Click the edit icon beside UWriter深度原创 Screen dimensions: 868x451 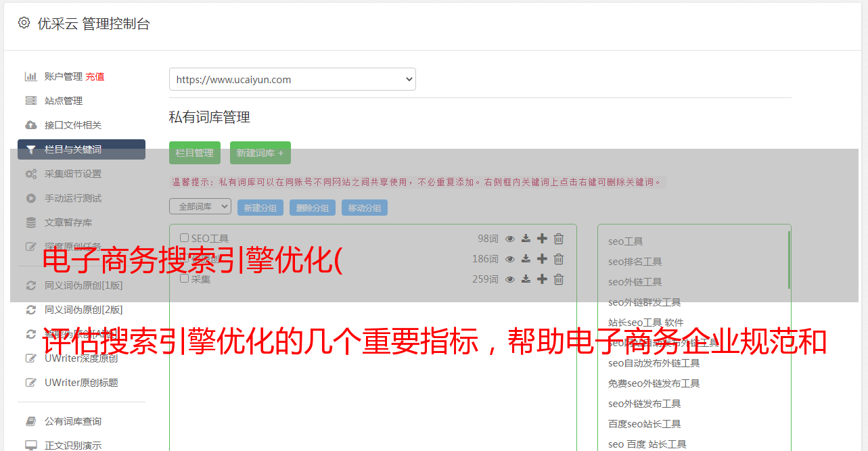pos(31,358)
